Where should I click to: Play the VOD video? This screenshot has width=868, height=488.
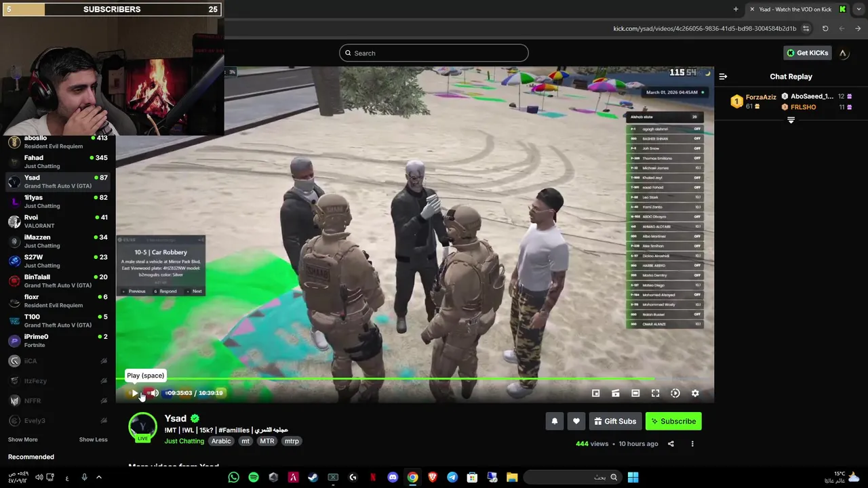pos(135,393)
